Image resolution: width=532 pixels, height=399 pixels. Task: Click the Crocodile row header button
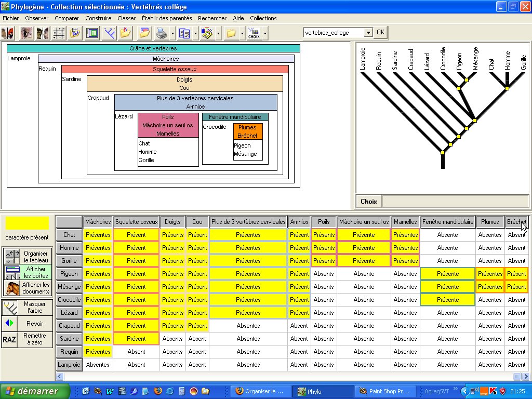coord(69,300)
